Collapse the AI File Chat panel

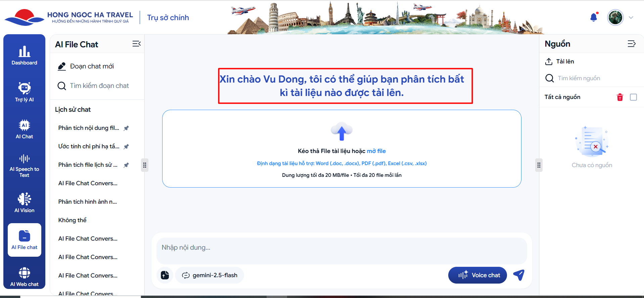point(136,44)
